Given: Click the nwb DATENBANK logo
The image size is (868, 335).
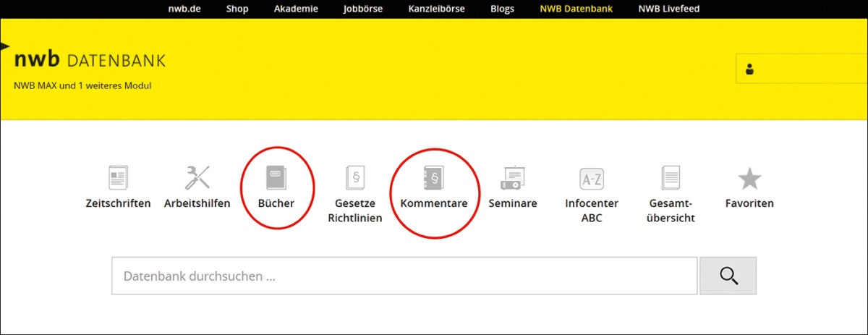Looking at the screenshot, I should [90, 60].
